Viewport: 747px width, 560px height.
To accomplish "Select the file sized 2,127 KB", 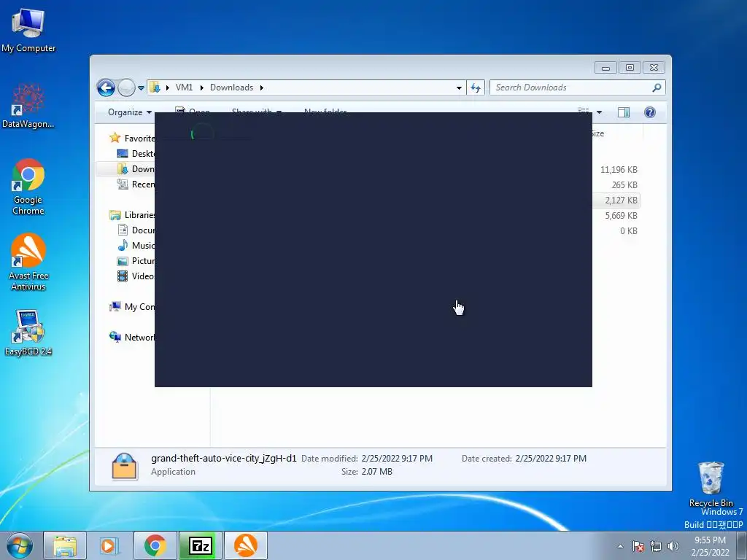I will tap(621, 200).
